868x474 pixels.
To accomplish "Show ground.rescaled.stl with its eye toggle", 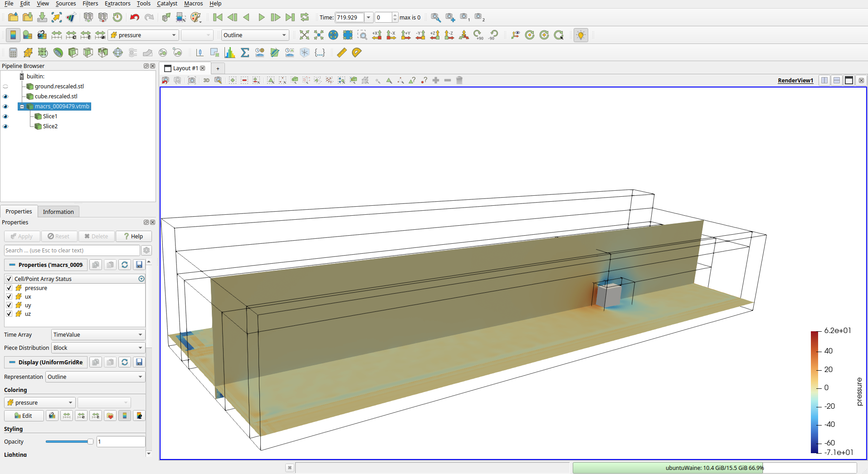I will (5, 87).
